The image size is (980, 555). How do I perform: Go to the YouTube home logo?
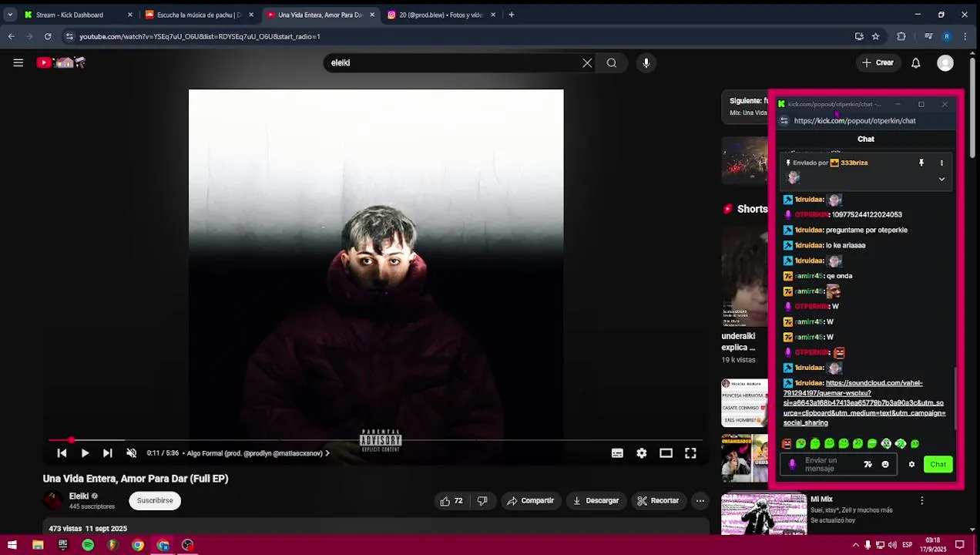(x=61, y=62)
